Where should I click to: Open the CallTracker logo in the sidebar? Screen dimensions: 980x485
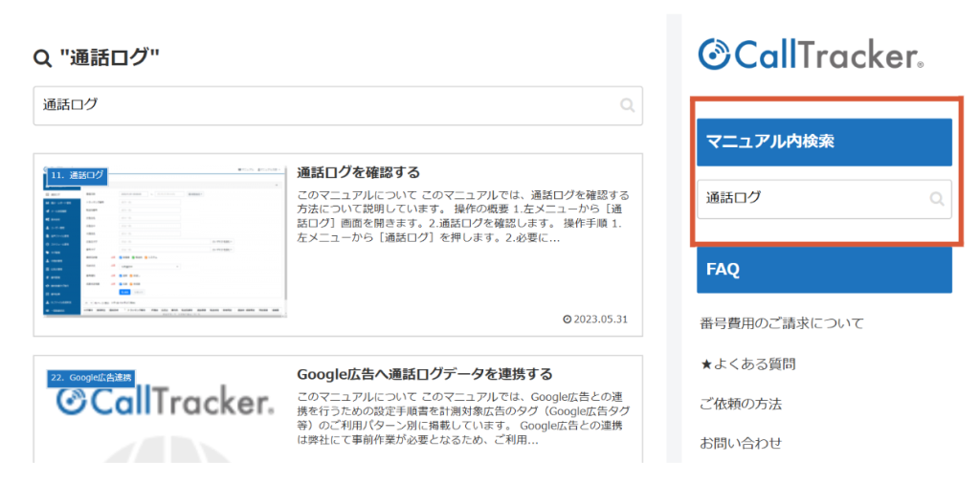coord(811,55)
